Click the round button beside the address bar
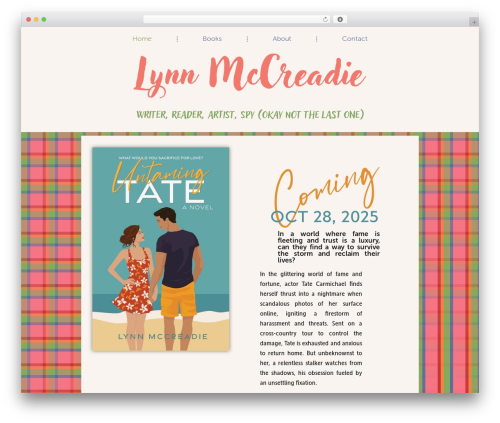 click(x=340, y=20)
